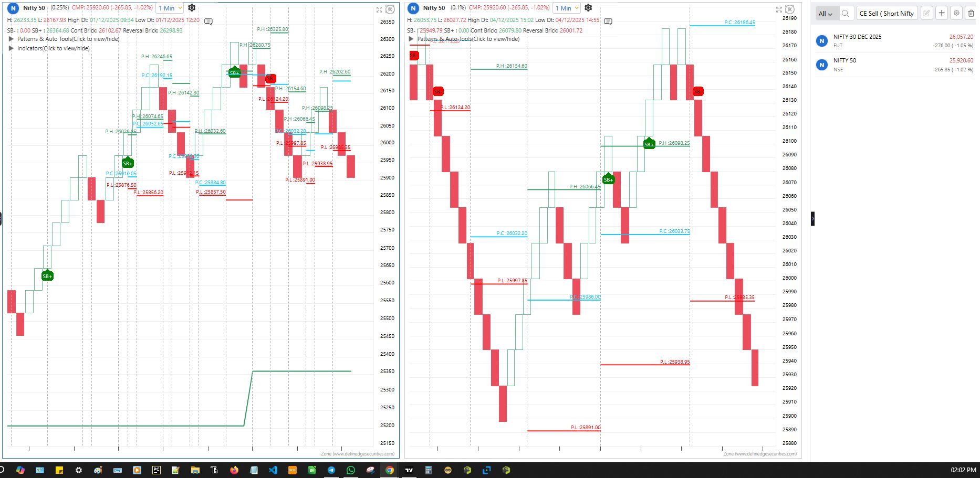
Task: Add new watchlist with plus icon
Action: point(942,14)
